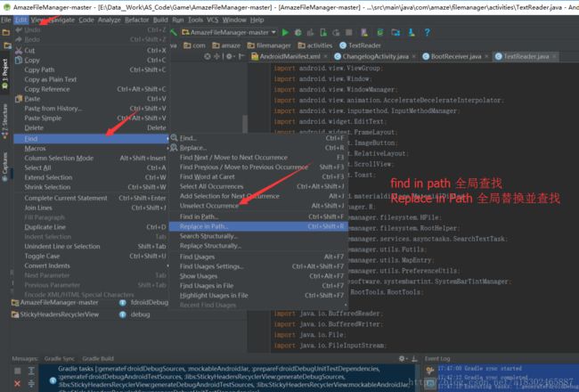Screen dimensions: 579x392
Task: Open the Structure side tool tab
Action: point(4,121)
